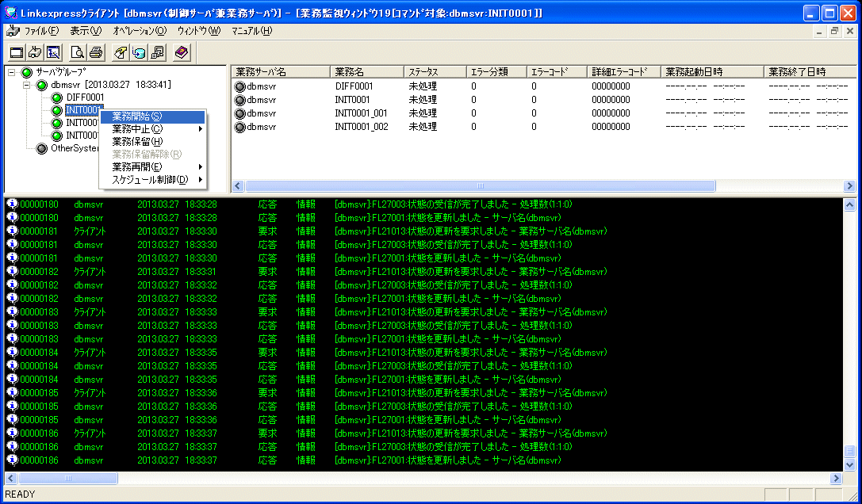Image resolution: width=862 pixels, height=504 pixels.
Task: Click the log pane vertical scrollbar thumb
Action: coord(849,452)
